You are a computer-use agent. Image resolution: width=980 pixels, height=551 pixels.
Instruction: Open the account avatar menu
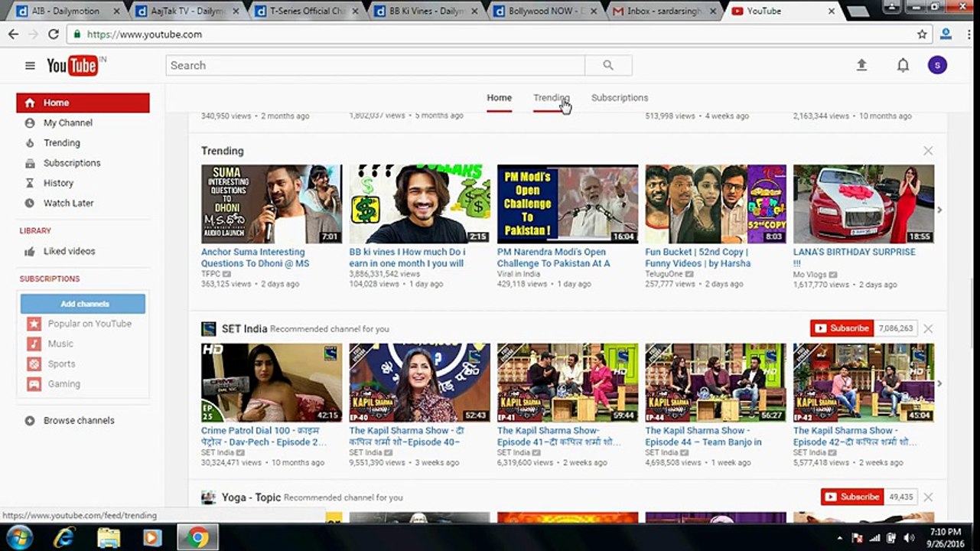pos(937,65)
